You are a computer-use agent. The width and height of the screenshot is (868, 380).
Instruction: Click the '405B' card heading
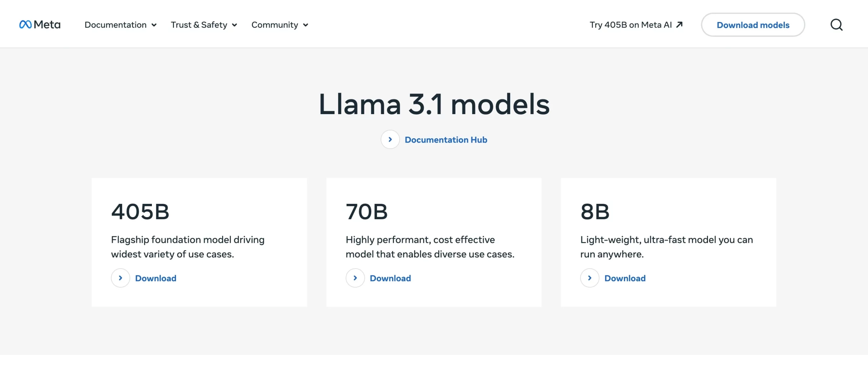[140, 212]
